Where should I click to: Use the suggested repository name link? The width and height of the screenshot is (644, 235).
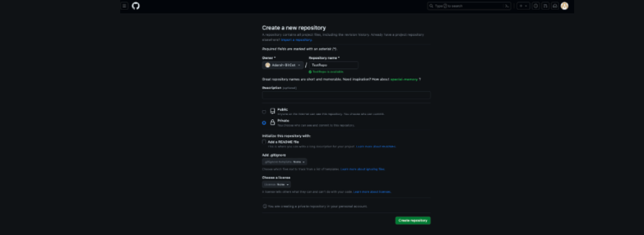coord(404,79)
